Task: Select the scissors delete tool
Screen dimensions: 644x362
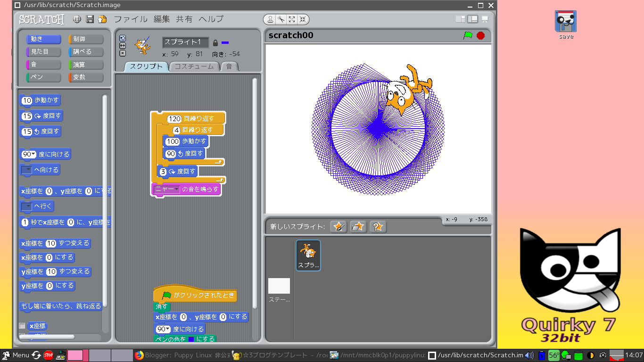Action: point(281,19)
